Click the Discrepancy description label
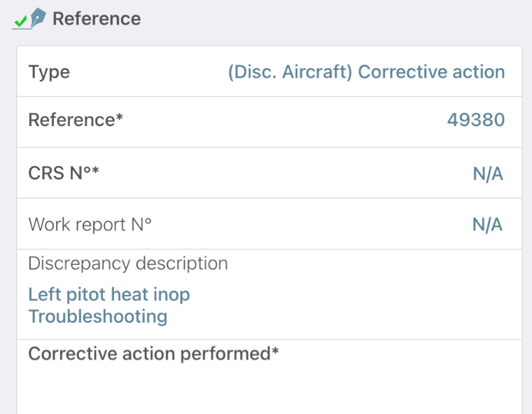The width and height of the screenshot is (532, 414). coord(128,263)
